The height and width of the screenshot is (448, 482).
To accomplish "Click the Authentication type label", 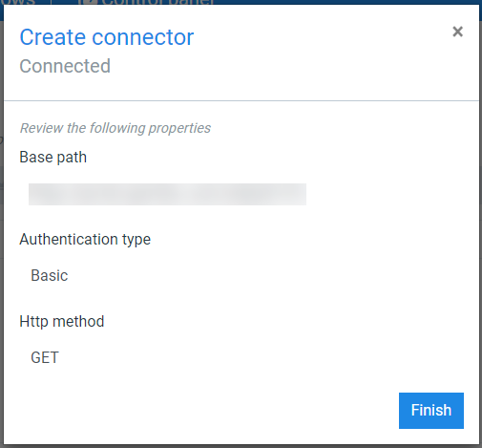I will (85, 240).
